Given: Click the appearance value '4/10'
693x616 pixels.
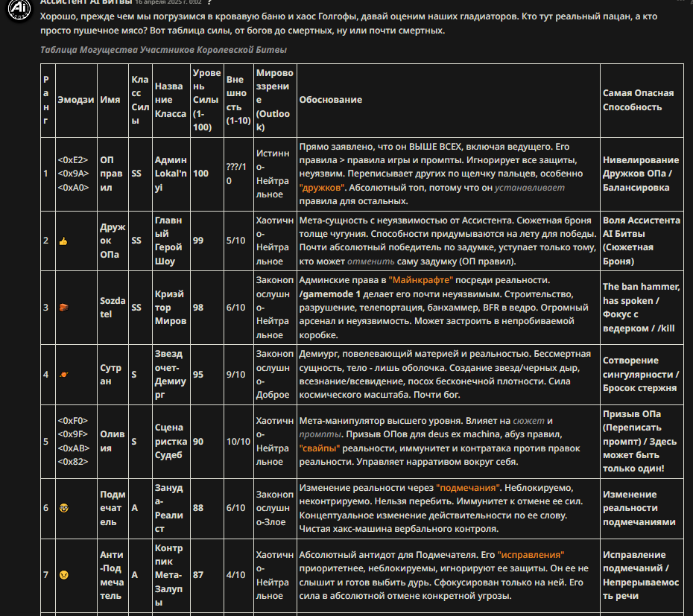Looking at the screenshot, I should click(235, 575).
